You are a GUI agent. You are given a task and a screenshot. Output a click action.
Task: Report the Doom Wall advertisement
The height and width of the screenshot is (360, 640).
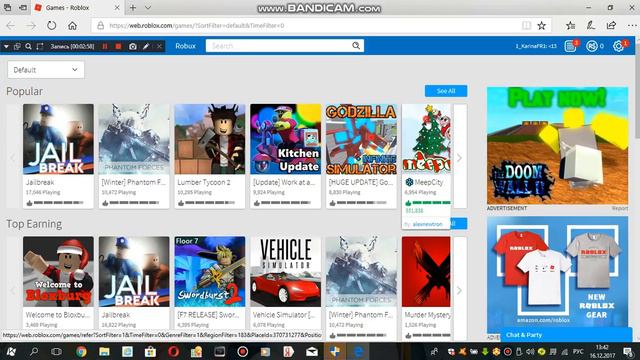tap(620, 208)
